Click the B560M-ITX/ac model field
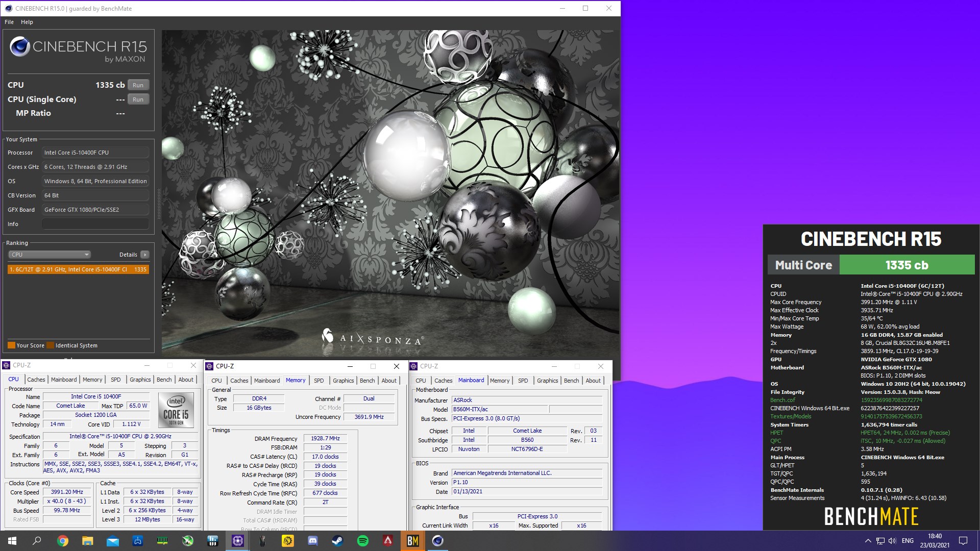 [500, 409]
